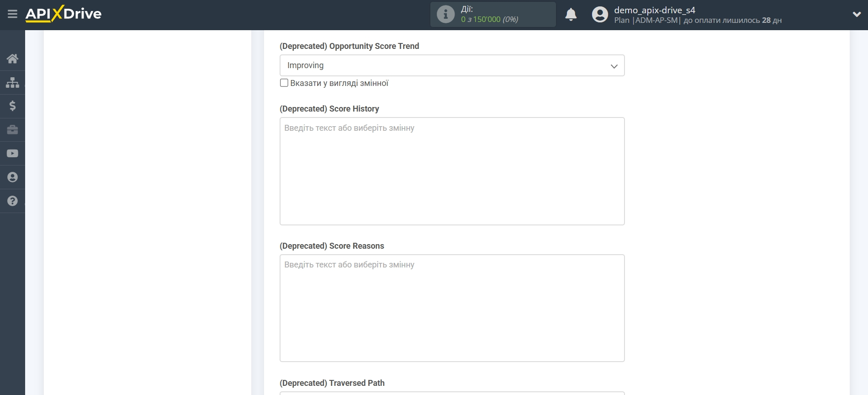The width and height of the screenshot is (868, 395).
Task: Click the info icon near Дії
Action: click(x=445, y=14)
